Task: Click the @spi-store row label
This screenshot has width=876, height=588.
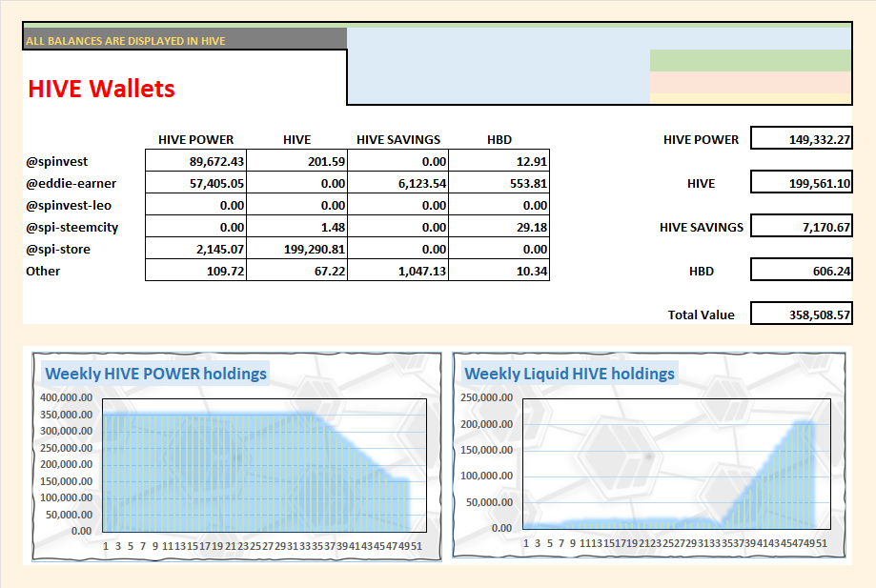Action: pos(57,249)
